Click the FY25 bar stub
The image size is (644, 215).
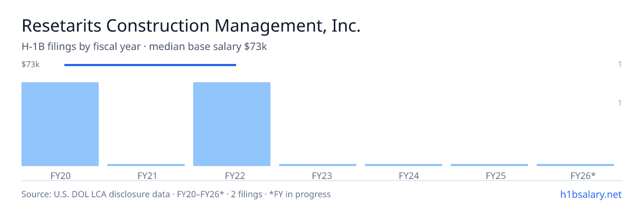click(x=489, y=165)
